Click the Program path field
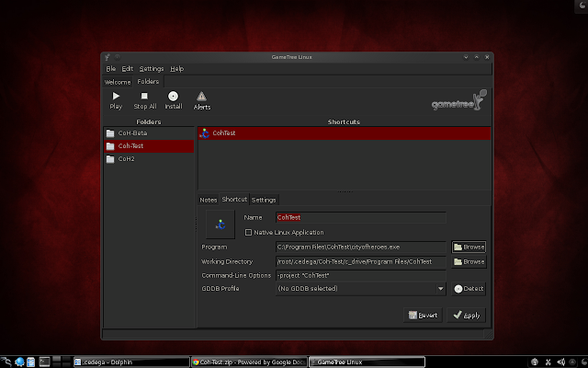This screenshot has height=368, width=588. coord(360,247)
